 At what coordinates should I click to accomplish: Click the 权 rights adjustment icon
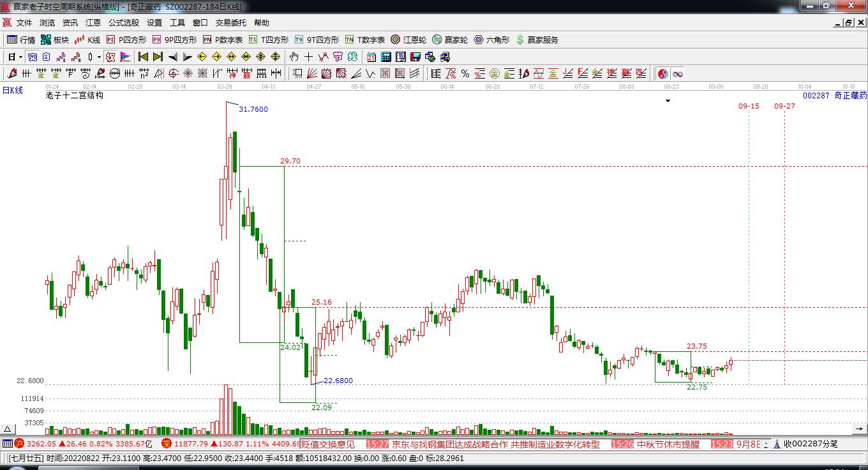click(x=110, y=57)
